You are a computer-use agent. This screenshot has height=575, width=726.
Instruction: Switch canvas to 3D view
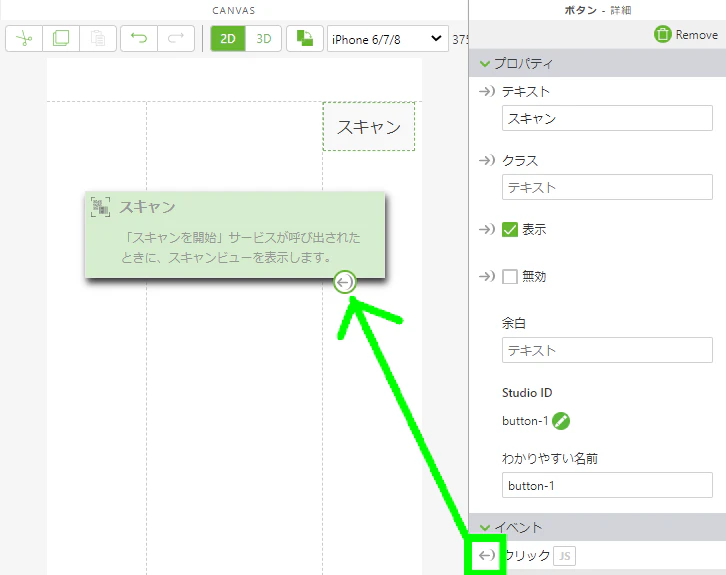tap(263, 38)
